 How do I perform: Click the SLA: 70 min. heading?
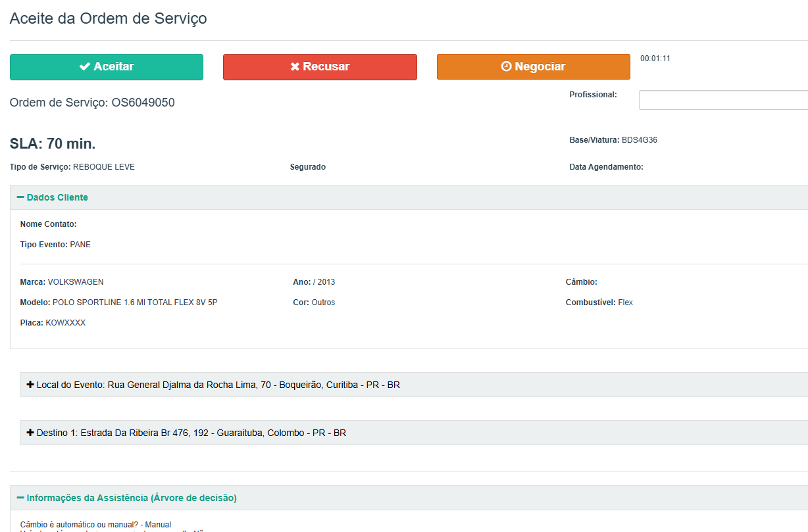[53, 144]
